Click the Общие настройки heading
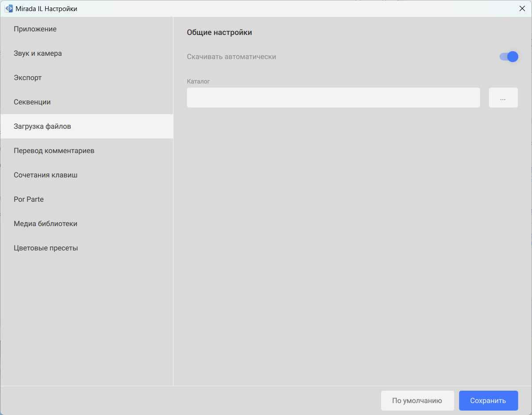Screen dimensions: 532x415 (220, 32)
